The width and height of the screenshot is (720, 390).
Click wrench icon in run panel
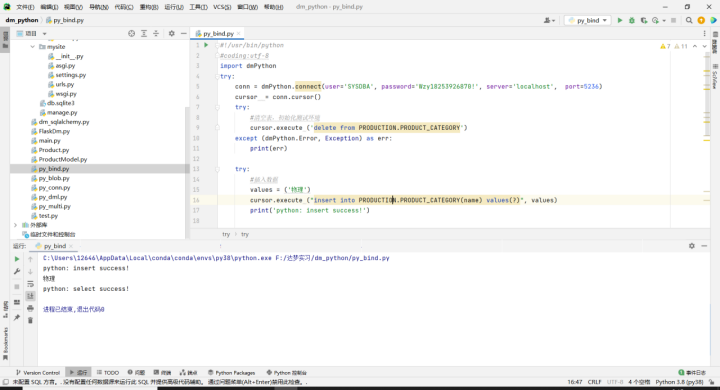tap(17, 271)
